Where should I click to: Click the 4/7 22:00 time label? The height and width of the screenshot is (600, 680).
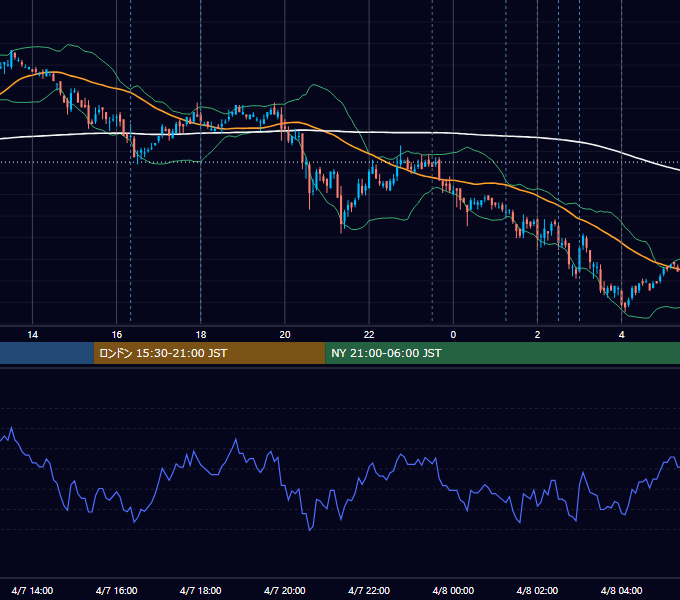tap(369, 590)
